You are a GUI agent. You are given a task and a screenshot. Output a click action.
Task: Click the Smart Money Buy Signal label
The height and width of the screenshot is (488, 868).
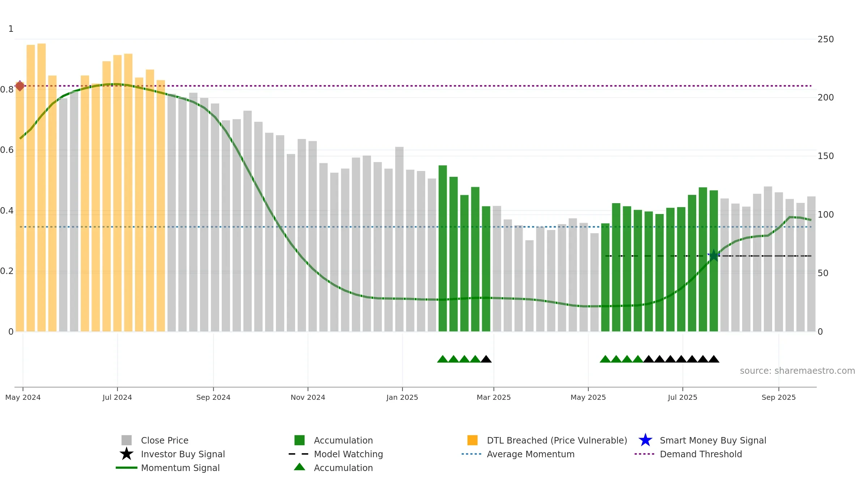pyautogui.click(x=713, y=440)
